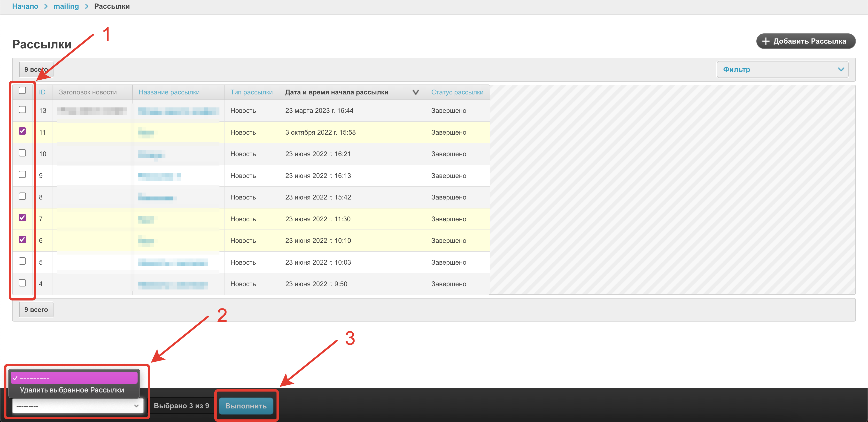This screenshot has height=422, width=868.
Task: Click the Добавить Рассылка button
Action: point(806,41)
